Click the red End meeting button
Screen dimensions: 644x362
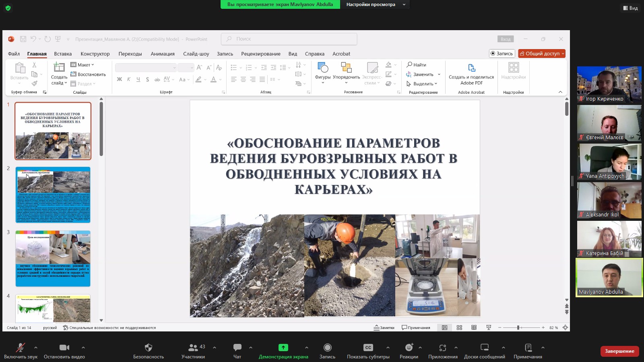tap(619, 351)
